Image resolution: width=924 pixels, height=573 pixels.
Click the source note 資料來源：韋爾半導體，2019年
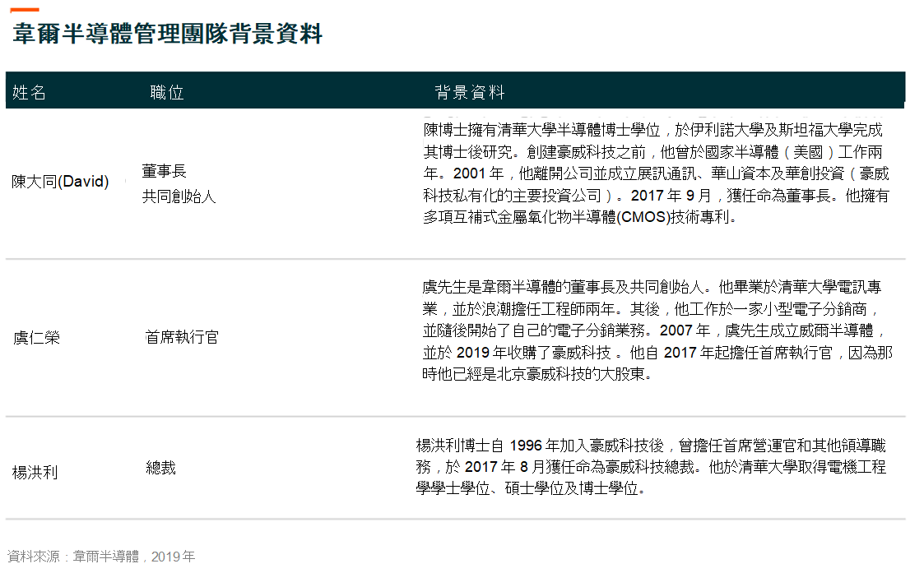pyautogui.click(x=100, y=557)
